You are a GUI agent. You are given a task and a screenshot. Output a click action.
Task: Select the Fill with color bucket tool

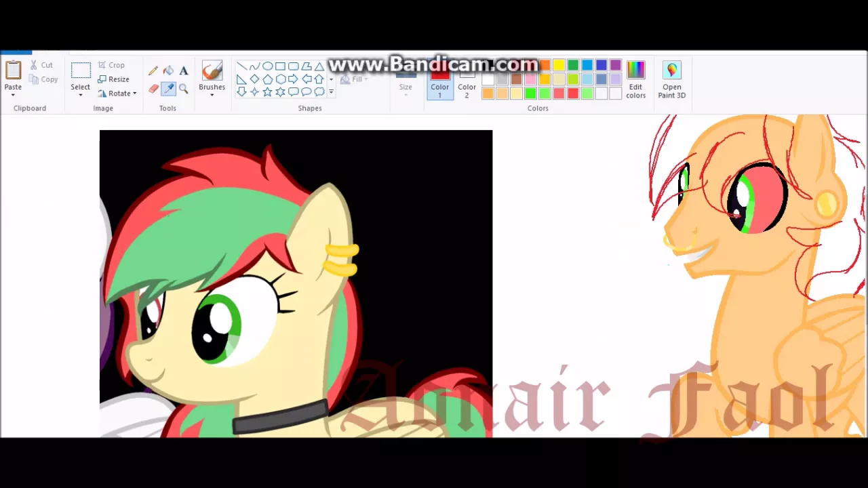coord(168,70)
